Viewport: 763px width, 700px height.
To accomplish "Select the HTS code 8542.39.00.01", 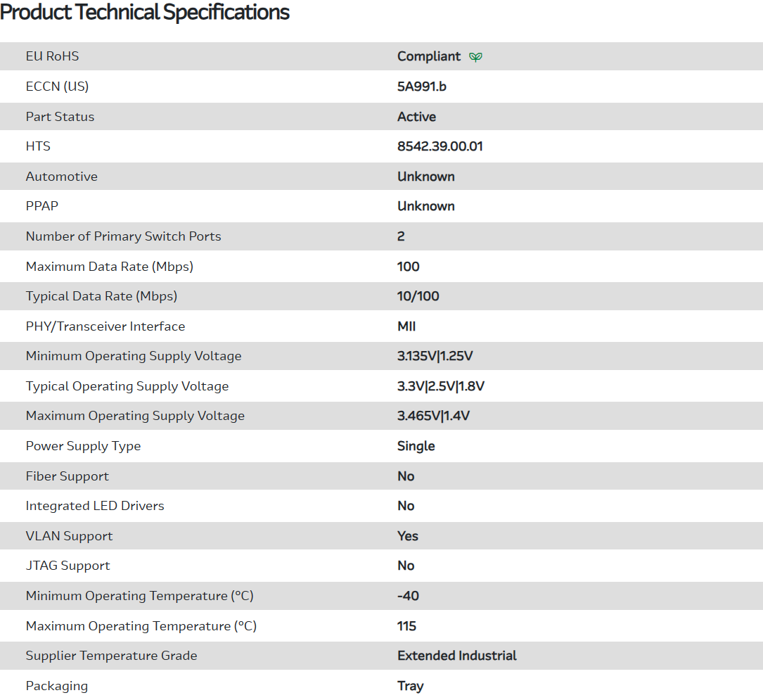I will point(440,146).
